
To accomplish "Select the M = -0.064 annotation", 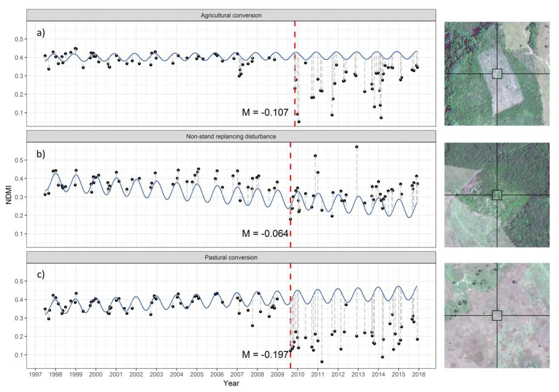I will [x=265, y=234].
